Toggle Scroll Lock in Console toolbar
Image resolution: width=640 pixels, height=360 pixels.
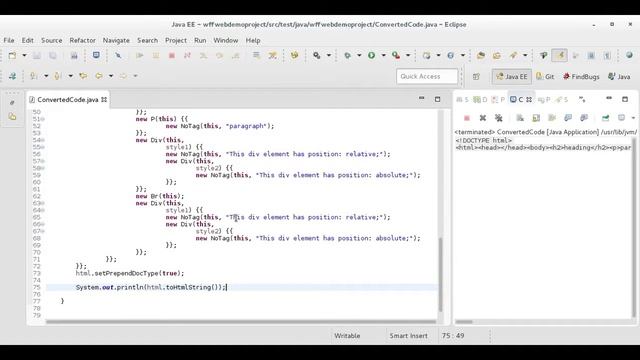(x=536, y=118)
